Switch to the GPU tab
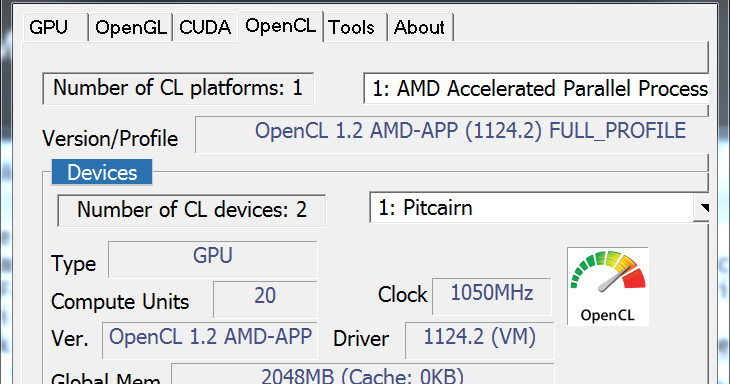Image resolution: width=730 pixels, height=384 pixels. tap(55, 27)
